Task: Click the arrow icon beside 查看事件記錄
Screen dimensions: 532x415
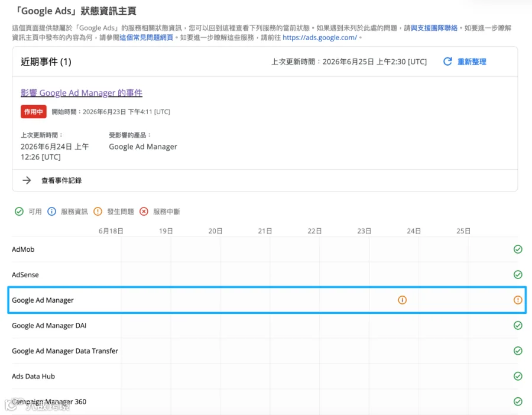Action: pyautogui.click(x=27, y=180)
